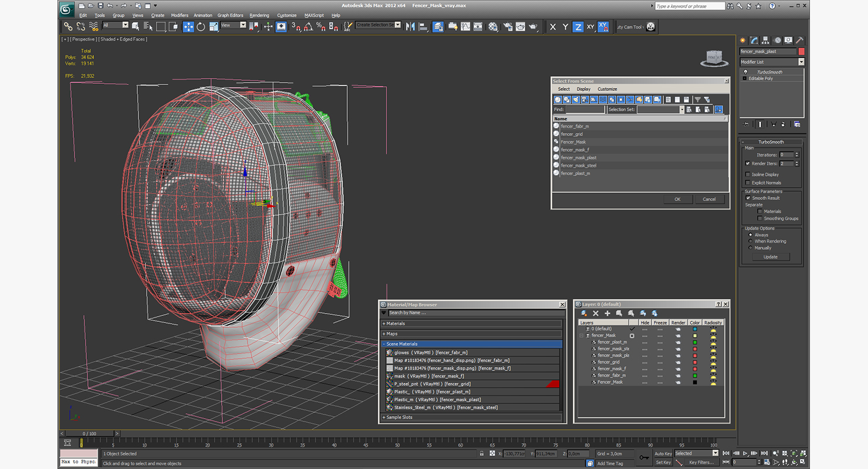Image resolution: width=868 pixels, height=469 pixels.
Task: Open the Utilities hammer panel tab
Action: tap(799, 40)
